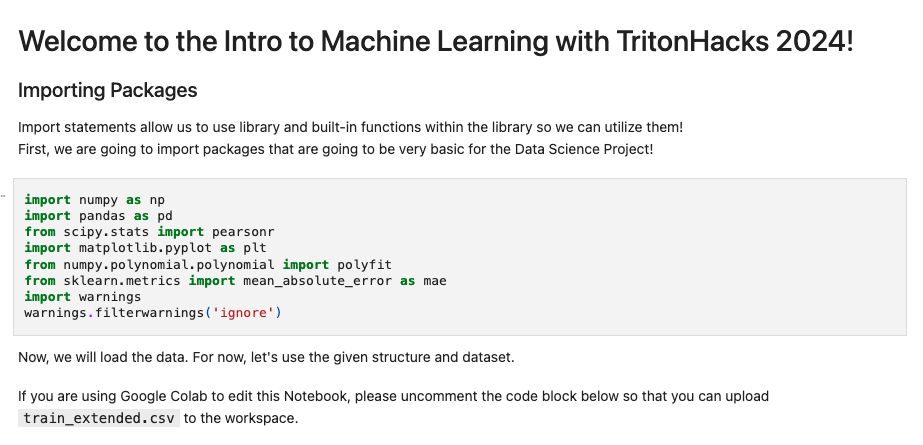The width and height of the screenshot is (923, 445).
Task: Click the "Importing Packages" section heading
Action: [107, 91]
